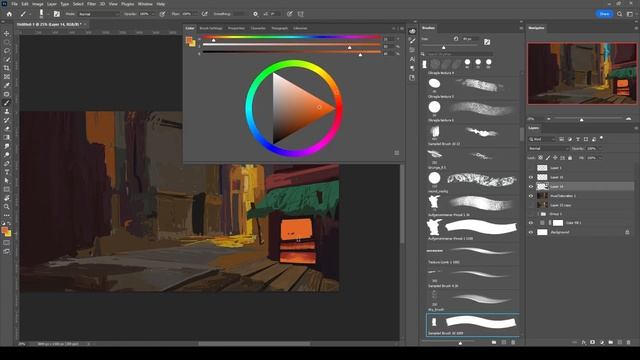
Task: Select the Layers panel tab
Action: (534, 128)
